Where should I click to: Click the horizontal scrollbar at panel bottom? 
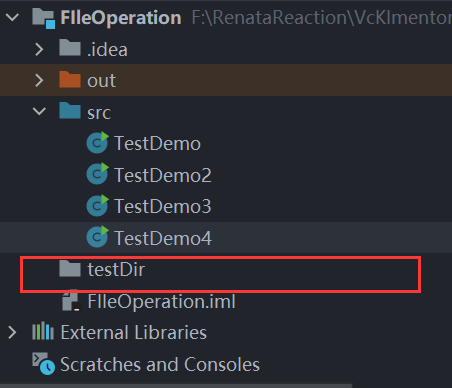point(176,386)
